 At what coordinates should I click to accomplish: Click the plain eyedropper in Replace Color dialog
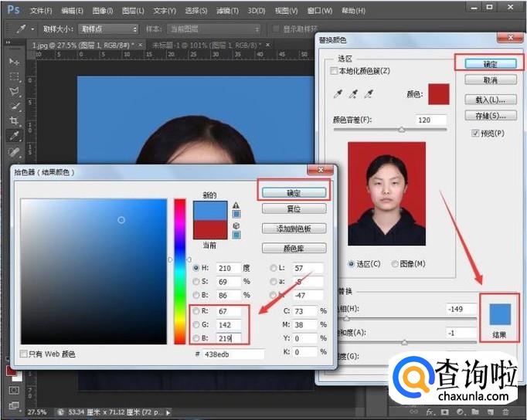point(338,94)
